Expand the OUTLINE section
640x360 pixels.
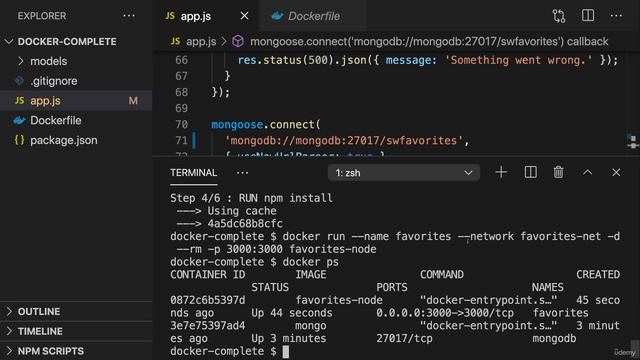click(x=76, y=311)
